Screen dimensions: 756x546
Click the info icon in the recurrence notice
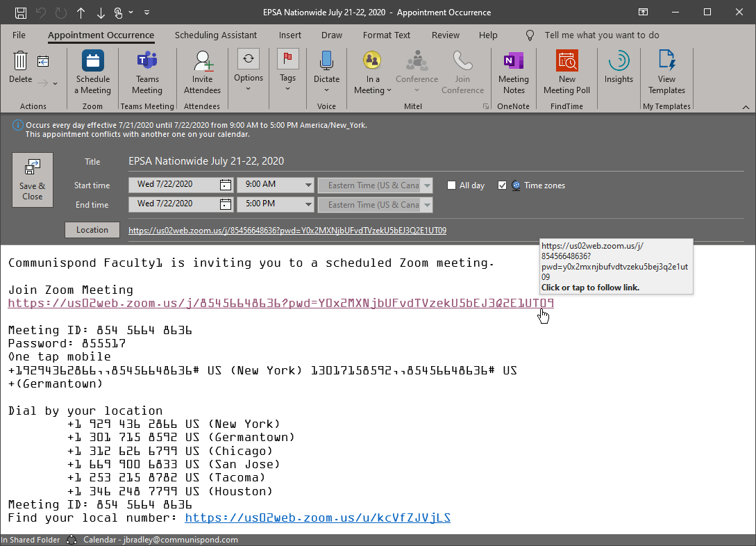pyautogui.click(x=17, y=126)
